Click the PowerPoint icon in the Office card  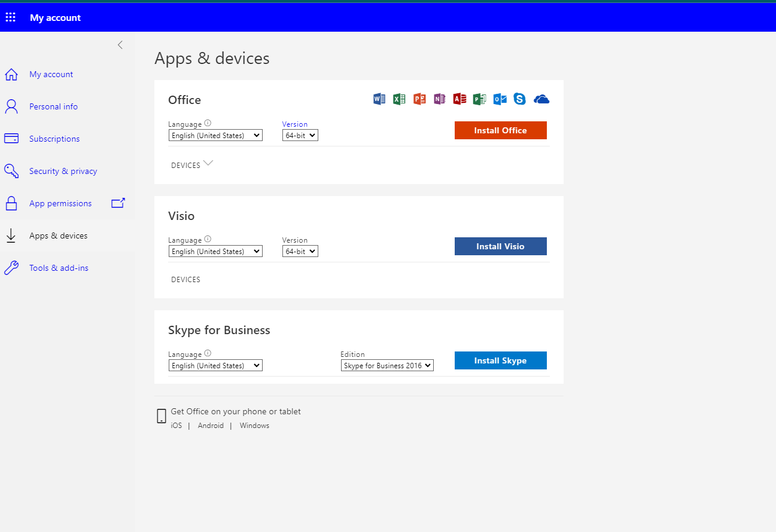pos(419,99)
